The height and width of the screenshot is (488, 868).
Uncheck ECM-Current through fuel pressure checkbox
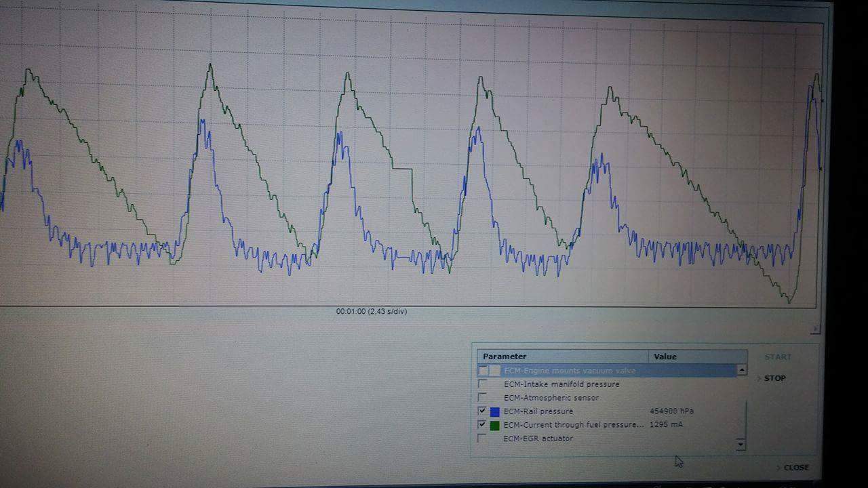point(482,425)
